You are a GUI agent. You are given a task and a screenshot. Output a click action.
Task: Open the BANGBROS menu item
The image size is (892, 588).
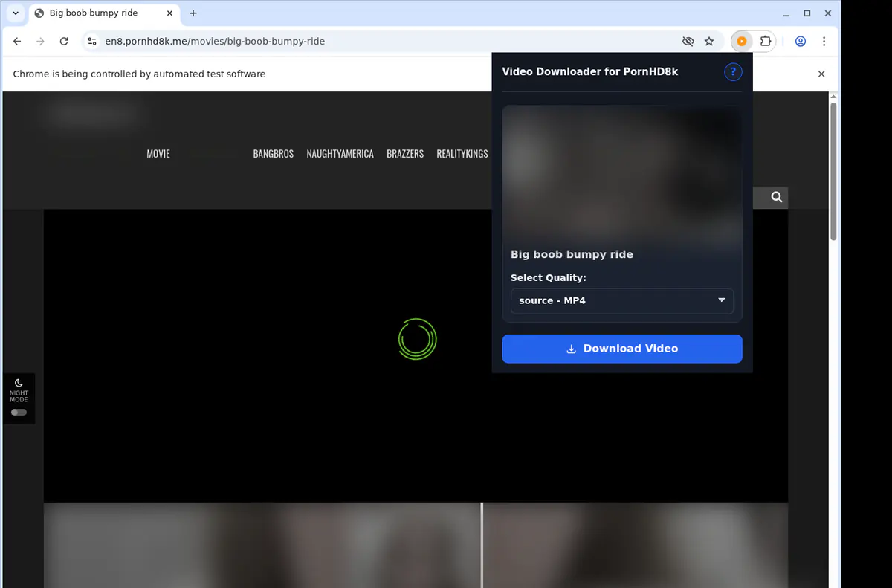point(274,154)
